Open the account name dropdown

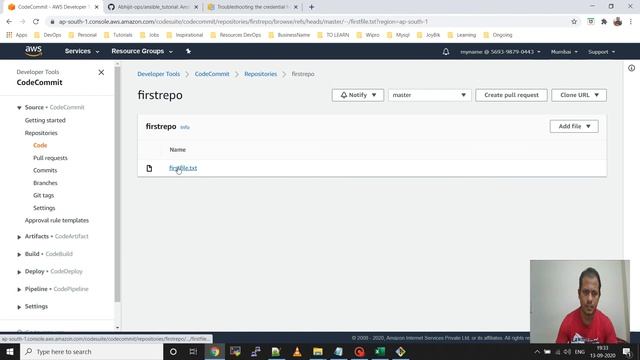pyautogui.click(x=500, y=52)
